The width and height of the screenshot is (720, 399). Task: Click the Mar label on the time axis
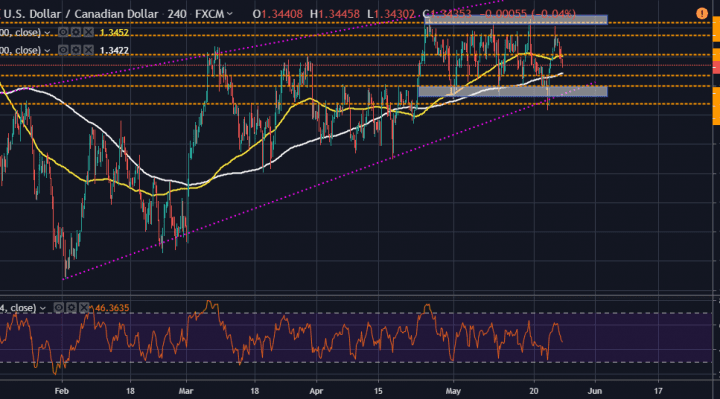[x=186, y=391]
